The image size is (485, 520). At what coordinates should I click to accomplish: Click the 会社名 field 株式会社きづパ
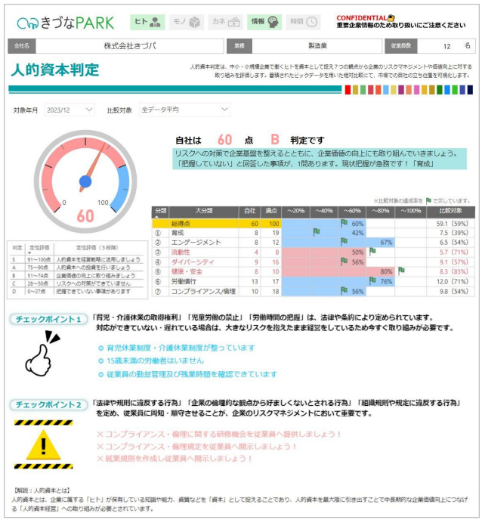(130, 46)
